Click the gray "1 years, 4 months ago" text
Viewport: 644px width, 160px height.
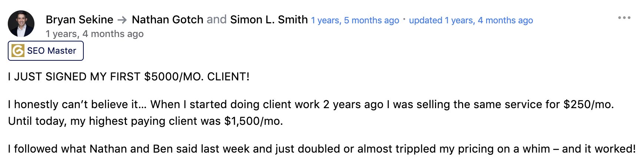pos(94,34)
